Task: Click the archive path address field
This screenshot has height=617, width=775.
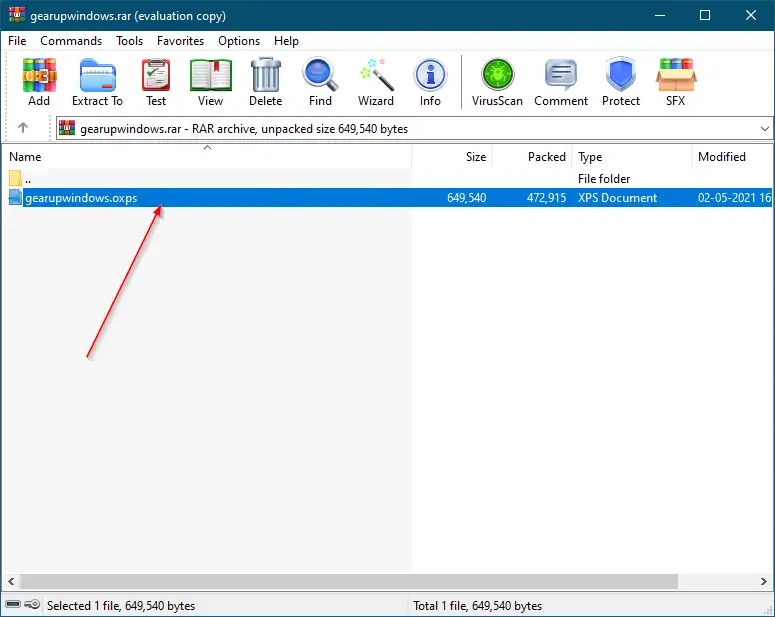Action: [x=414, y=129]
